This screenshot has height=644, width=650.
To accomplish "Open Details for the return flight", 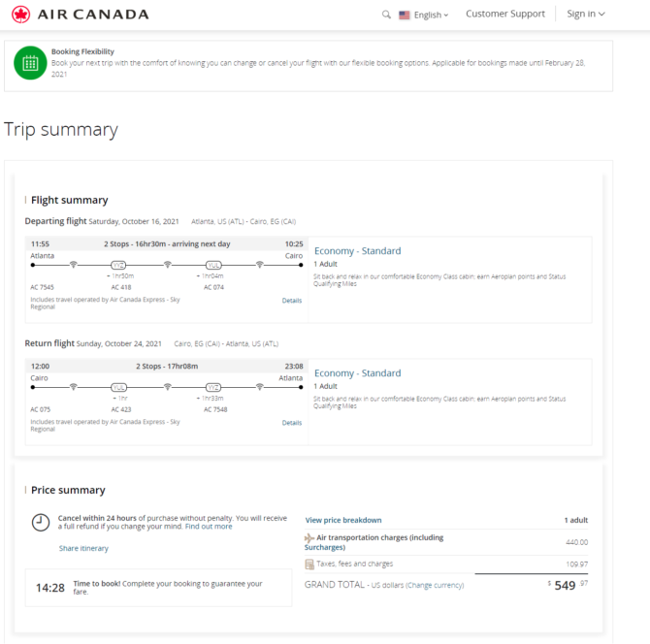I will point(292,423).
